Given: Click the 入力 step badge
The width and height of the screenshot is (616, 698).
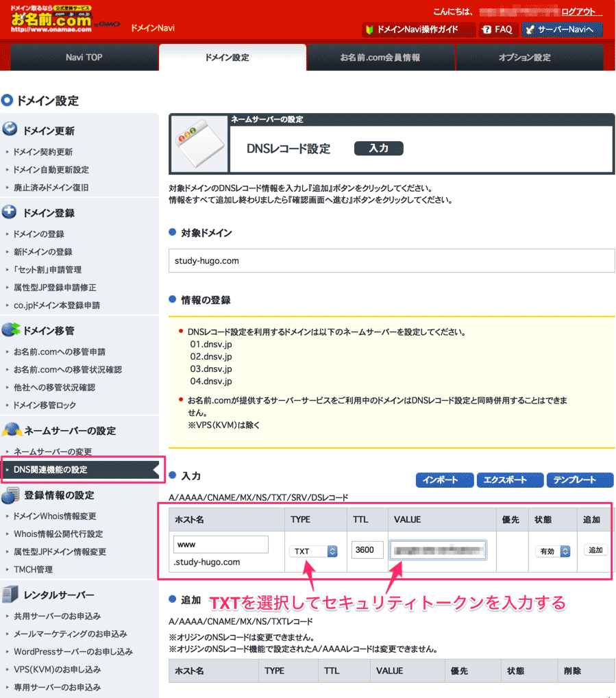Looking at the screenshot, I should click(x=379, y=148).
